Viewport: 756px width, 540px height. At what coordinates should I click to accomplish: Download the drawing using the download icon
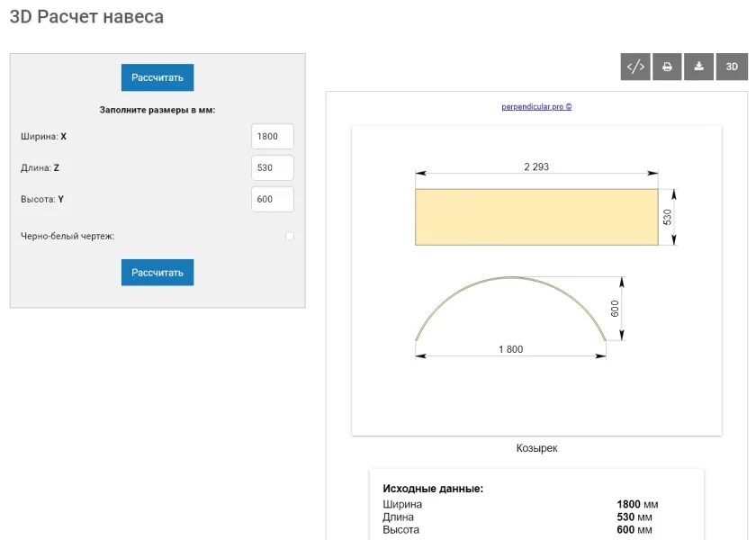(698, 67)
